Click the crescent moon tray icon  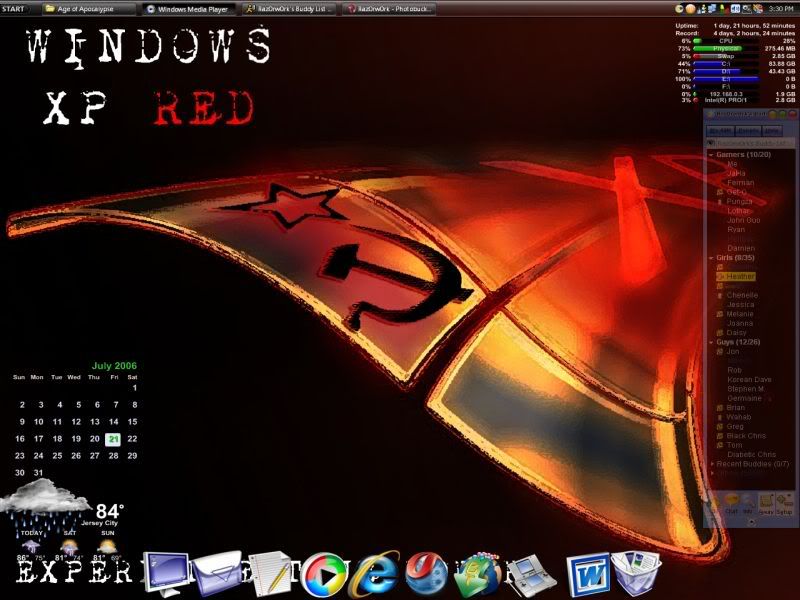coord(679,9)
